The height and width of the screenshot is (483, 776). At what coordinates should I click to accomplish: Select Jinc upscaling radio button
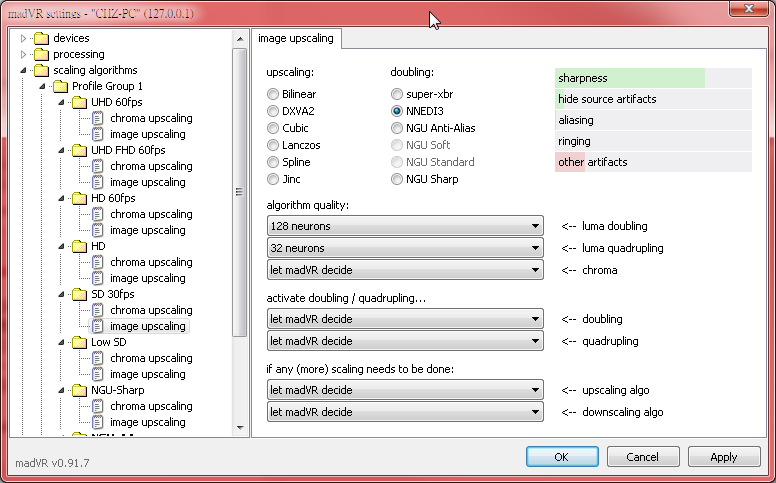coord(273,179)
